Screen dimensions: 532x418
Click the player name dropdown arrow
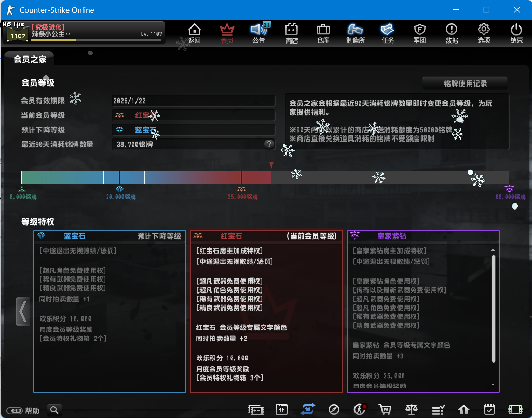pyautogui.click(x=68, y=34)
